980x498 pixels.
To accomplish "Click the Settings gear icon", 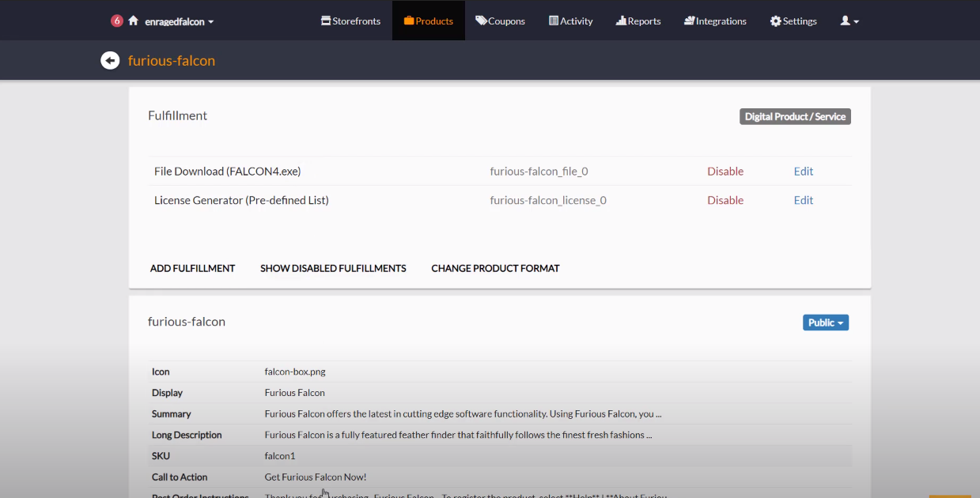I will [775, 21].
